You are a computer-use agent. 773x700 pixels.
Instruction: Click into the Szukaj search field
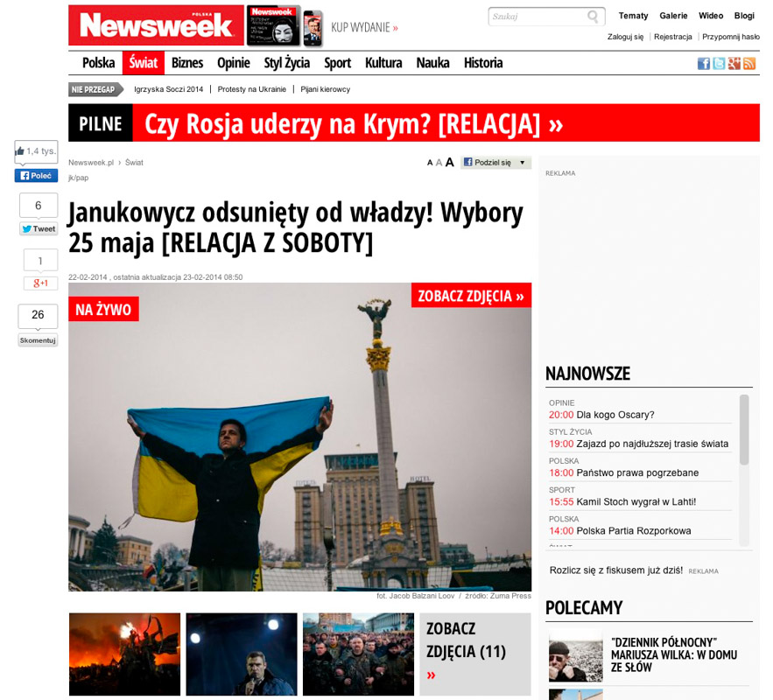coord(537,17)
